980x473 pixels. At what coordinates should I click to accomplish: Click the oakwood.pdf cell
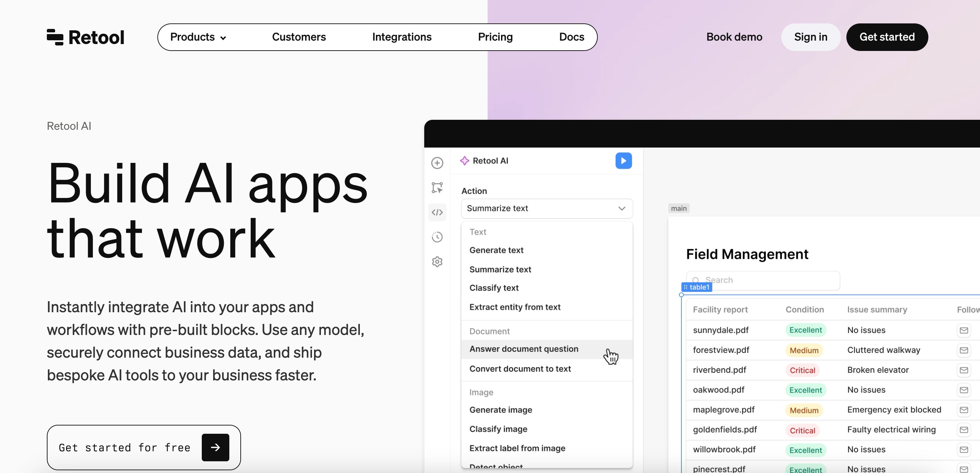tap(718, 390)
